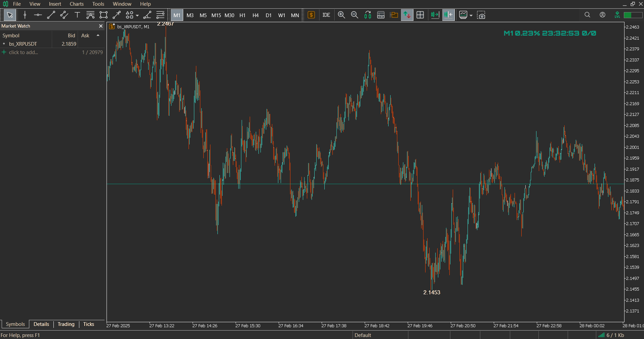This screenshot has height=339, width=644.
Task: Click the Market Watch column sort arrow
Action: point(98,35)
